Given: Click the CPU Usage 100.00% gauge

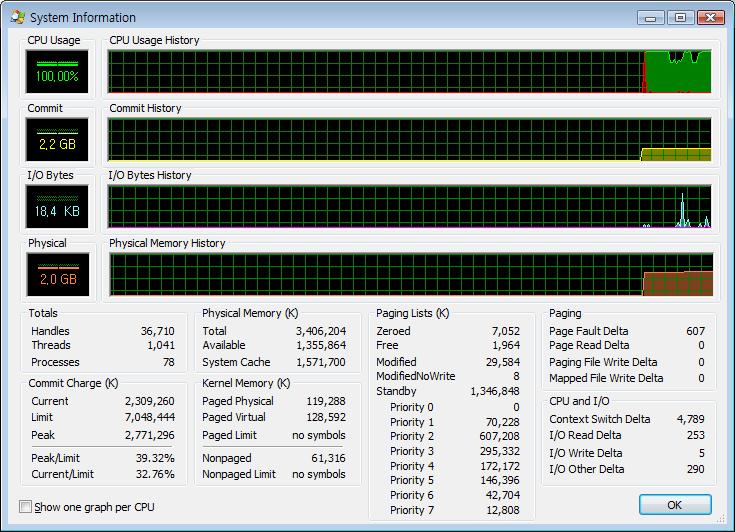Looking at the screenshot, I should pos(57,72).
